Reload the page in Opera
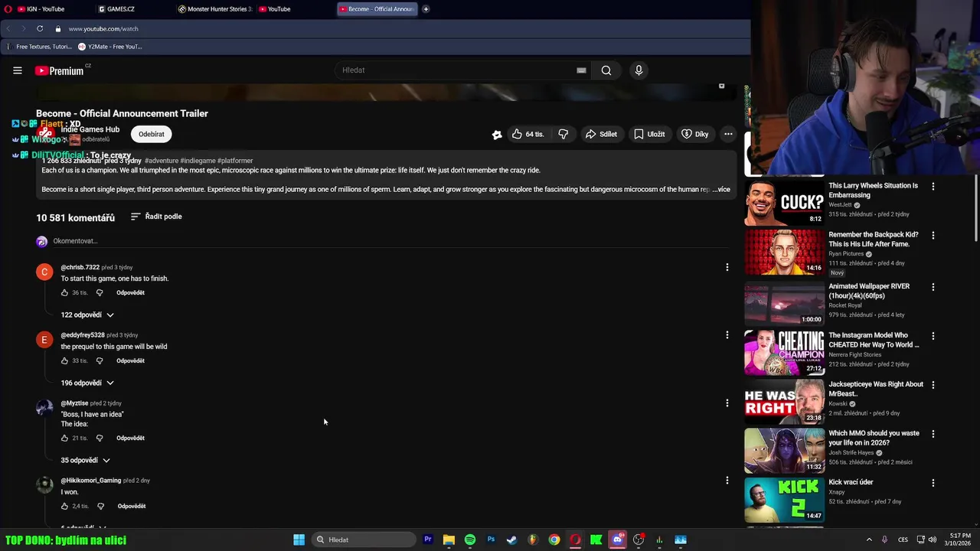 pyautogui.click(x=40, y=28)
